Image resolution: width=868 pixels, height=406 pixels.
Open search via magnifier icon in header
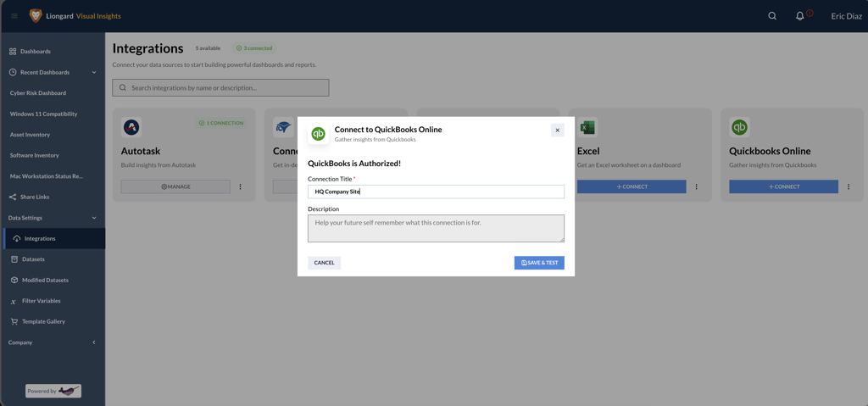[x=772, y=16]
